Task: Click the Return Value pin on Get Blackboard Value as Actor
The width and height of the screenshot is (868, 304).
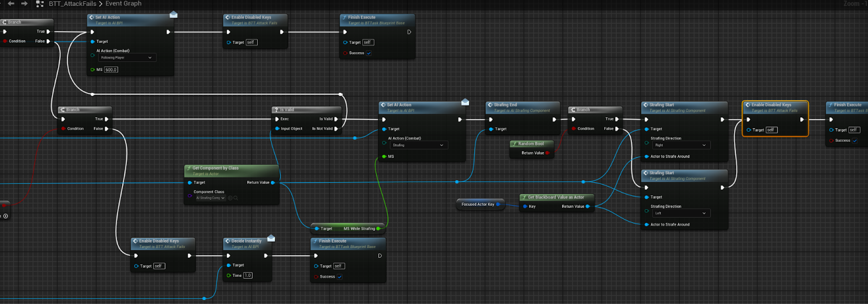Action: [x=588, y=206]
